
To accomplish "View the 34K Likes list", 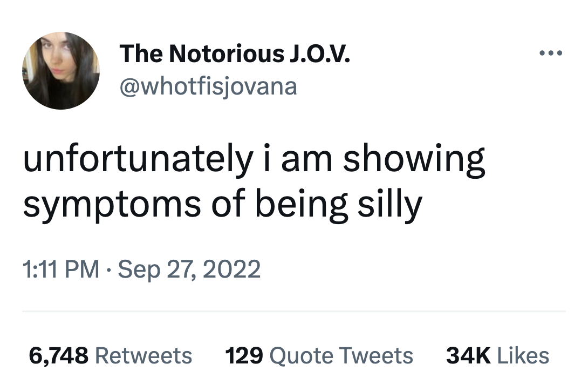I will pos(497,355).
